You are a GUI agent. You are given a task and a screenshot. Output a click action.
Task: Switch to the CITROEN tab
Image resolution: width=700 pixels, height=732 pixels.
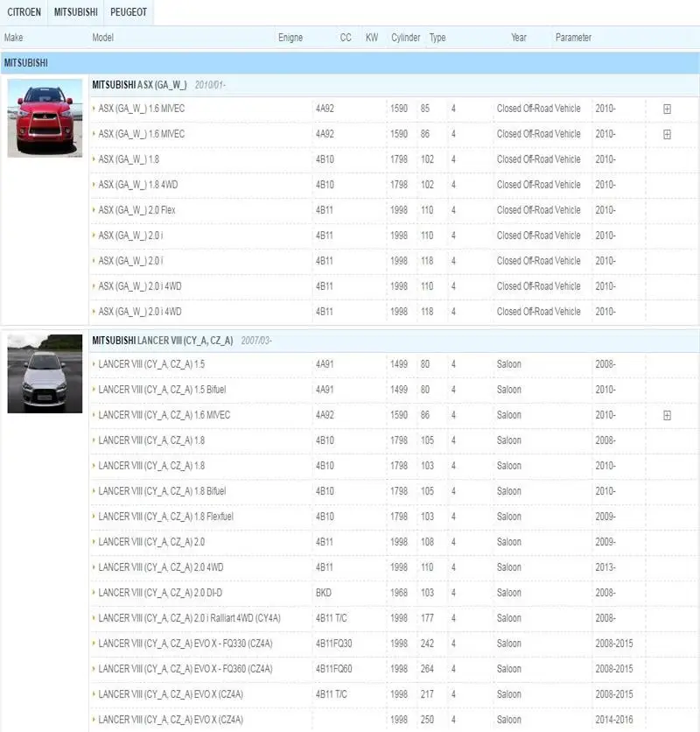[24, 12]
